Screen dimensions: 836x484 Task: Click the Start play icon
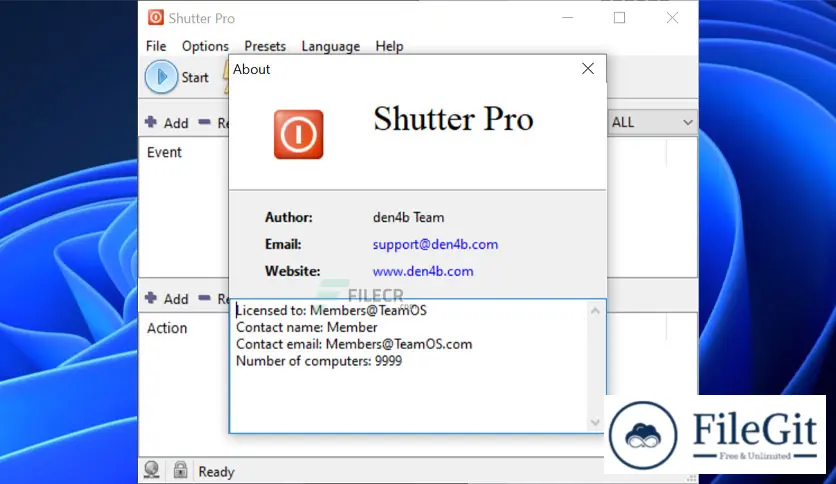coord(161,77)
